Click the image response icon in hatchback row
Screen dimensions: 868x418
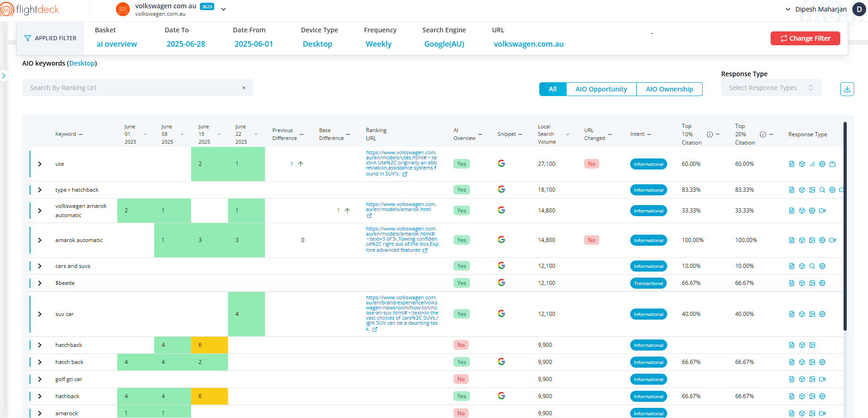point(812,345)
